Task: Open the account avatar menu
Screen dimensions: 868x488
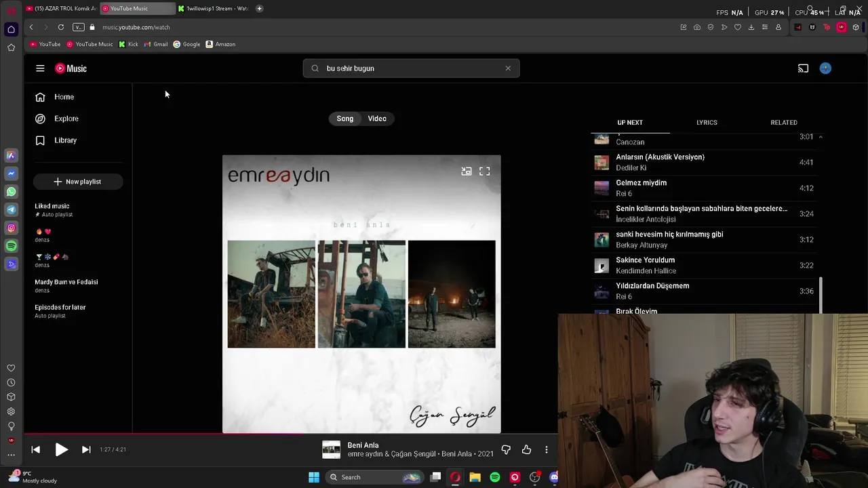Action: tap(825, 68)
